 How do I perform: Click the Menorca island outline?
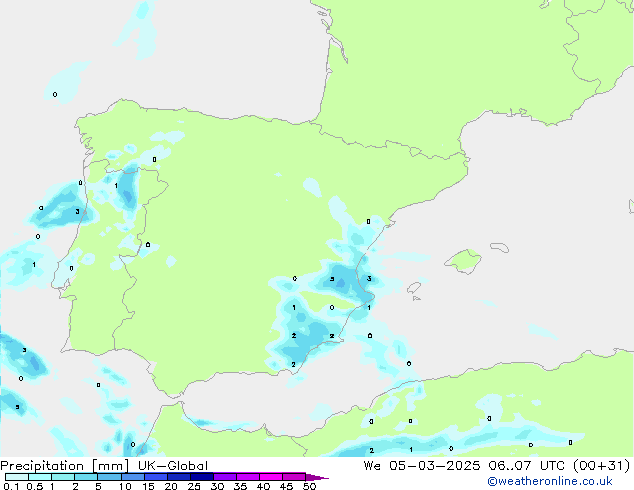pos(500,247)
